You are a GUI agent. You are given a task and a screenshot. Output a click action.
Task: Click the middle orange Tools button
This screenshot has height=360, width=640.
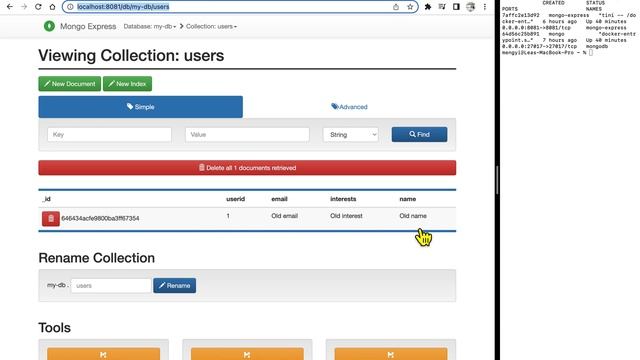[247, 354]
